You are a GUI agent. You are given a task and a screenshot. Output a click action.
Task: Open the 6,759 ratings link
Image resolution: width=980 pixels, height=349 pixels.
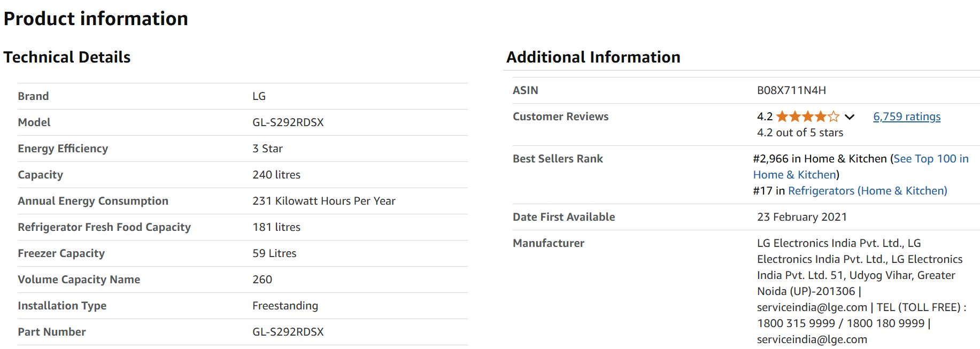(x=907, y=117)
